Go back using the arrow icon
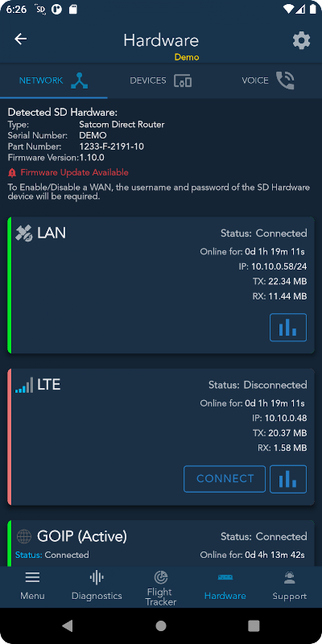The height and width of the screenshot is (644, 322). (x=21, y=39)
